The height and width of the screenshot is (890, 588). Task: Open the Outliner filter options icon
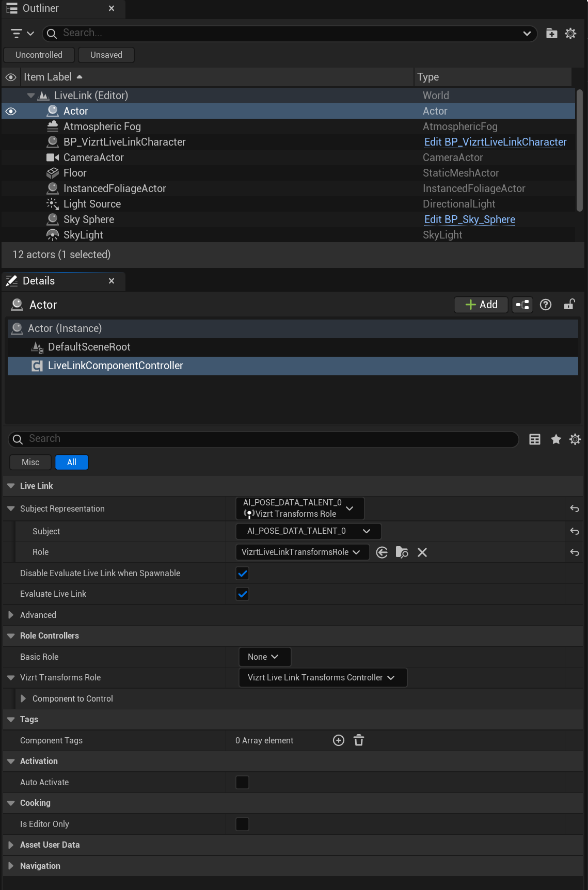pos(22,34)
